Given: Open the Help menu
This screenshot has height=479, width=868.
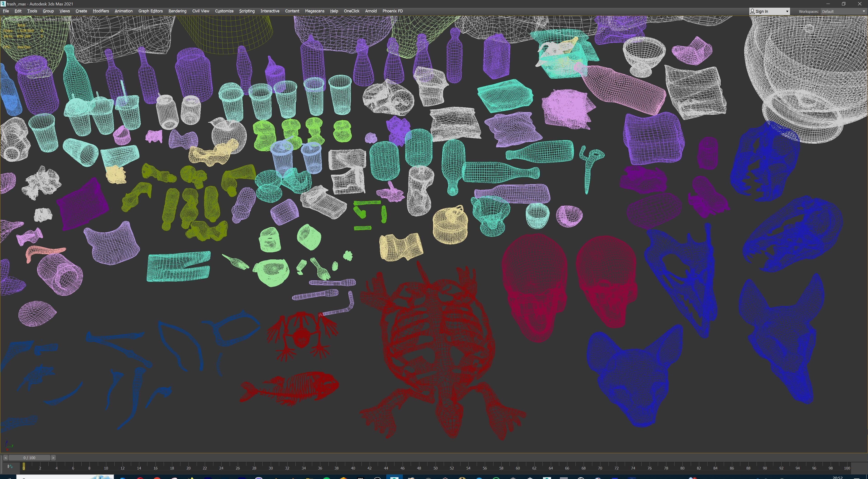Looking at the screenshot, I should pyautogui.click(x=334, y=11).
